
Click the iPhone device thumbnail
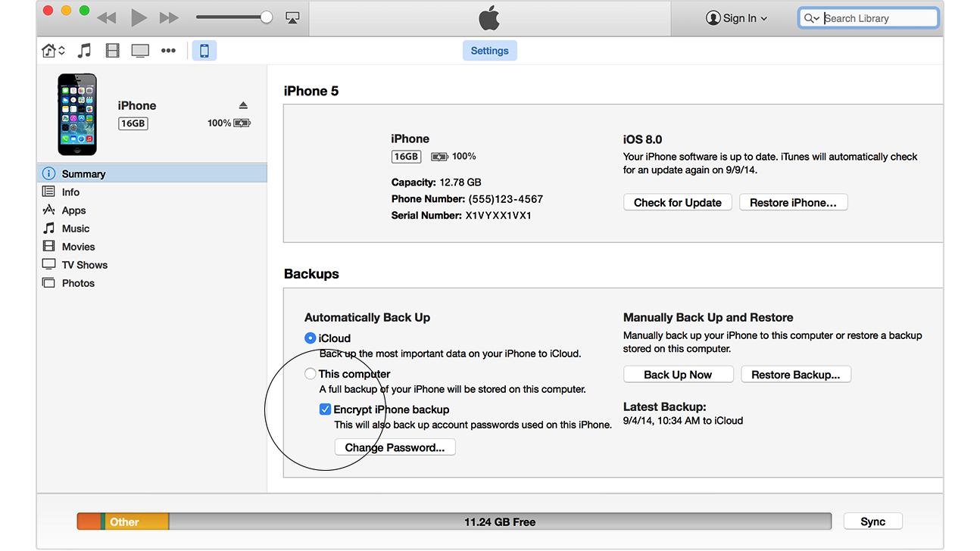(77, 114)
